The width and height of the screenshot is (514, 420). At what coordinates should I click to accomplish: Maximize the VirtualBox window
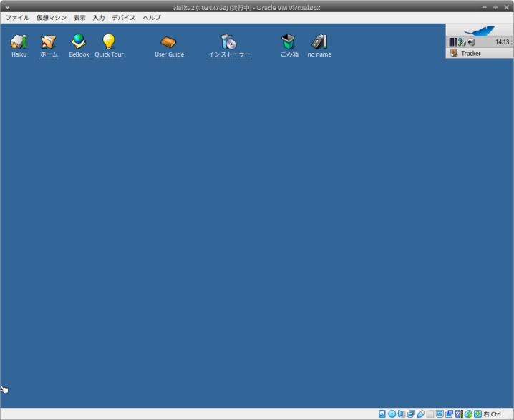[x=495, y=7]
